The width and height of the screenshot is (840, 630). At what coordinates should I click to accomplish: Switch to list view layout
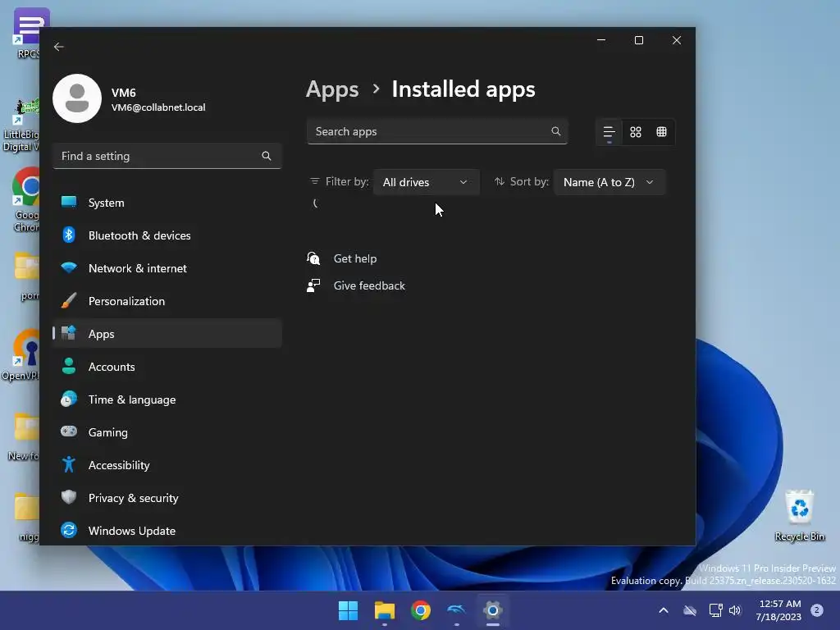(x=609, y=132)
